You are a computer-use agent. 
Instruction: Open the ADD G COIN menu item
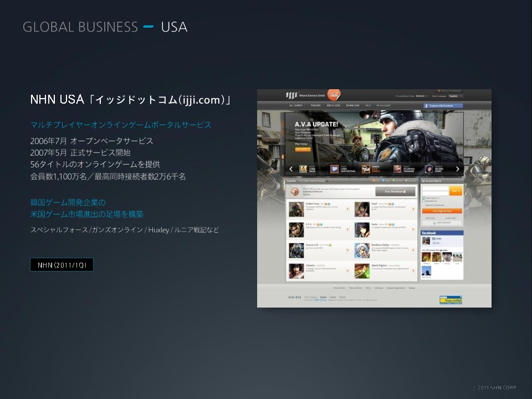[333, 105]
